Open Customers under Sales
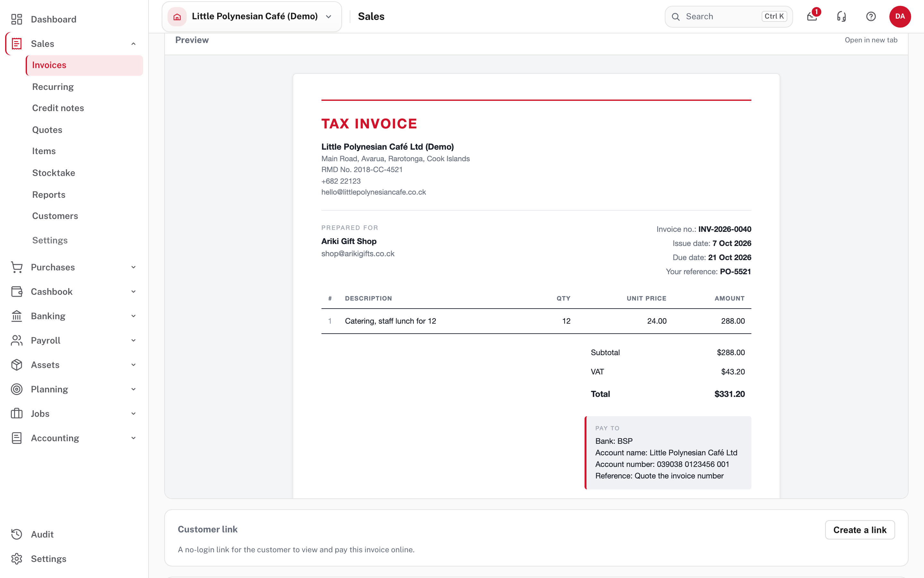 click(55, 216)
